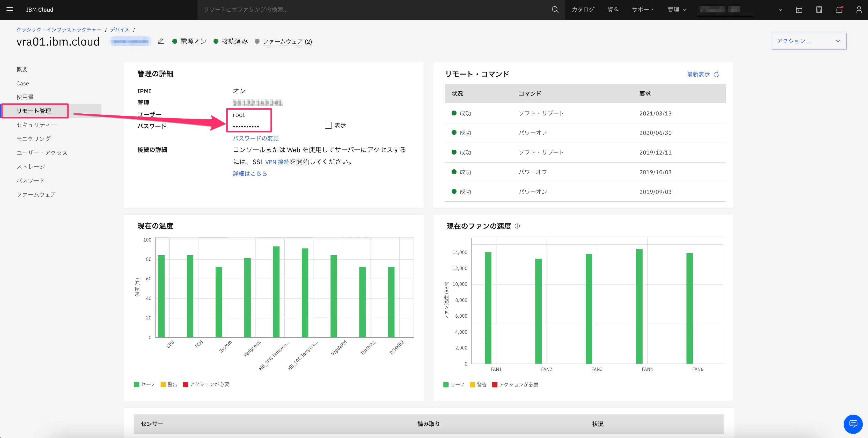Open the VPN 接続 link

(277, 162)
